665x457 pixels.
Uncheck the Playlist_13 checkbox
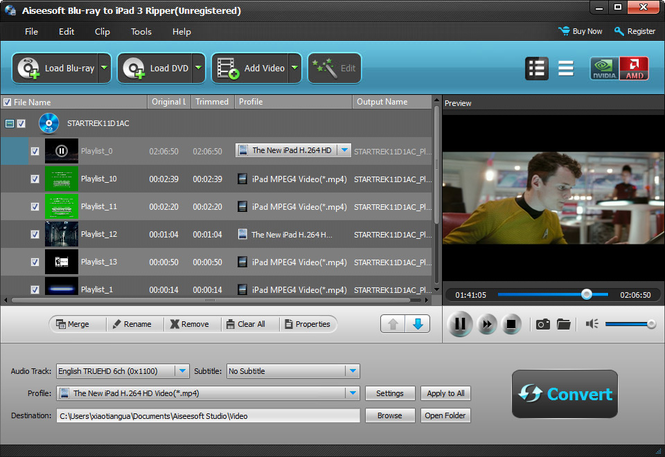[x=35, y=262]
